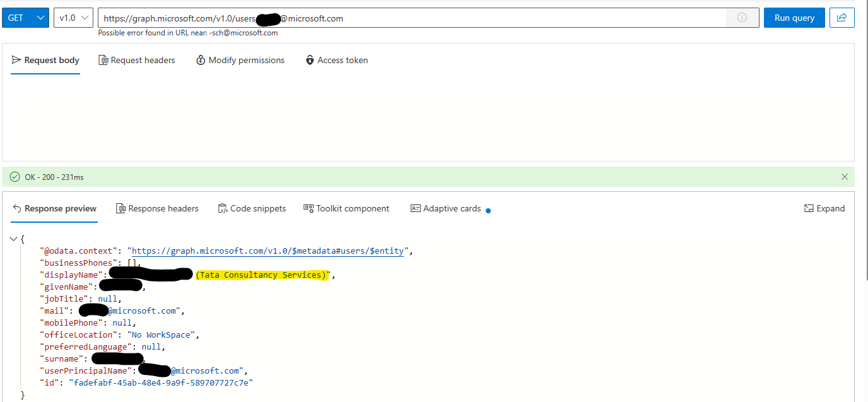Screen dimensions: 868x402
Task: Select the Request body send icon
Action: coord(16,60)
